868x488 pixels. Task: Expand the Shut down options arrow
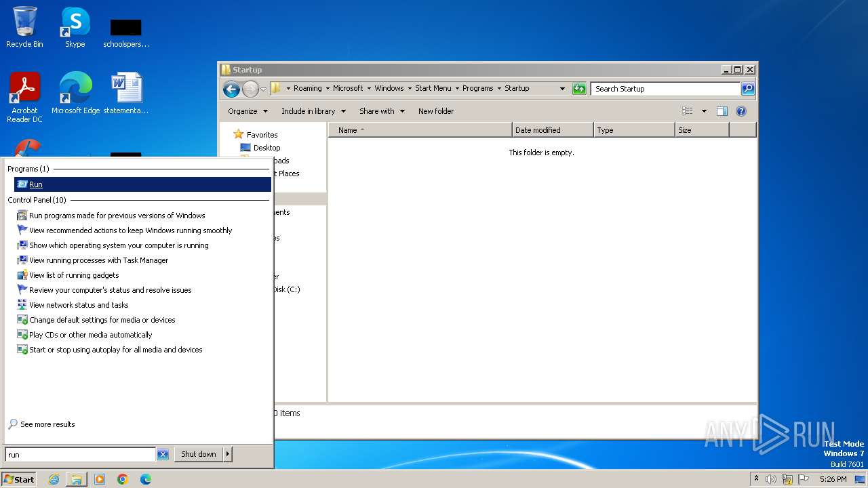(228, 455)
